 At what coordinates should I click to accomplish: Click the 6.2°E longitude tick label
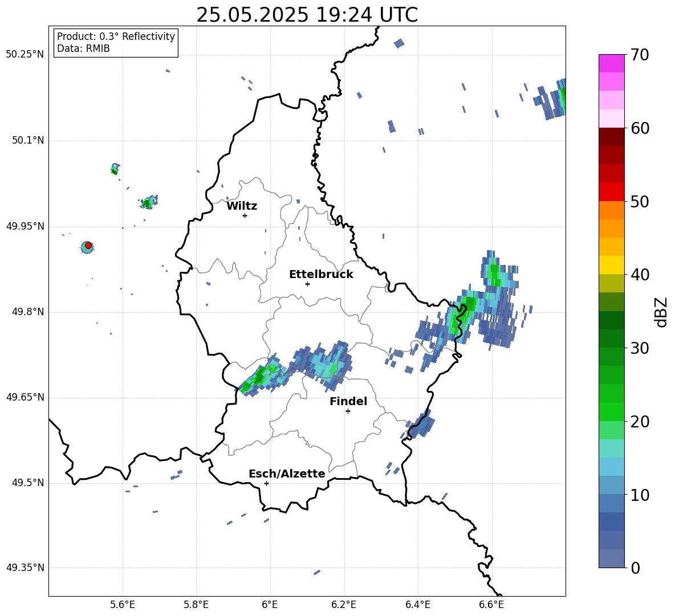[344, 605]
